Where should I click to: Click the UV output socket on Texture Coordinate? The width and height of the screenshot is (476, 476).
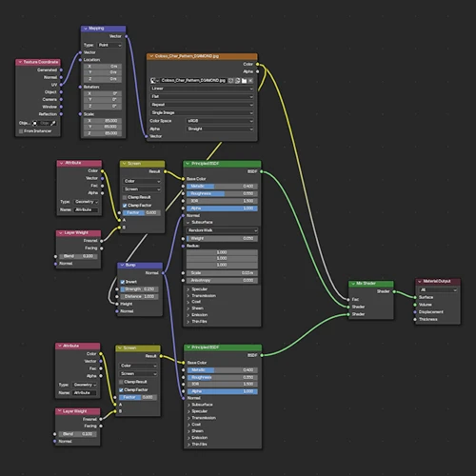click(x=61, y=85)
